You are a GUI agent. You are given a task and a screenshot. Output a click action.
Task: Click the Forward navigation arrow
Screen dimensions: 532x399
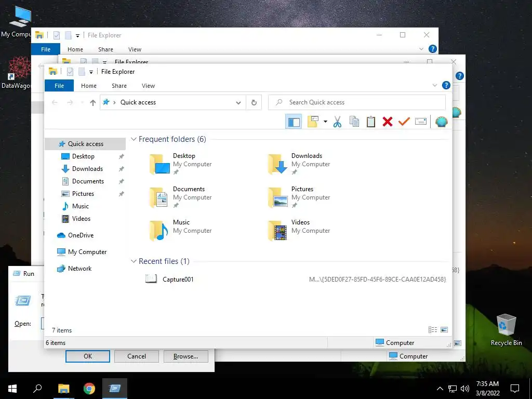[x=70, y=102]
